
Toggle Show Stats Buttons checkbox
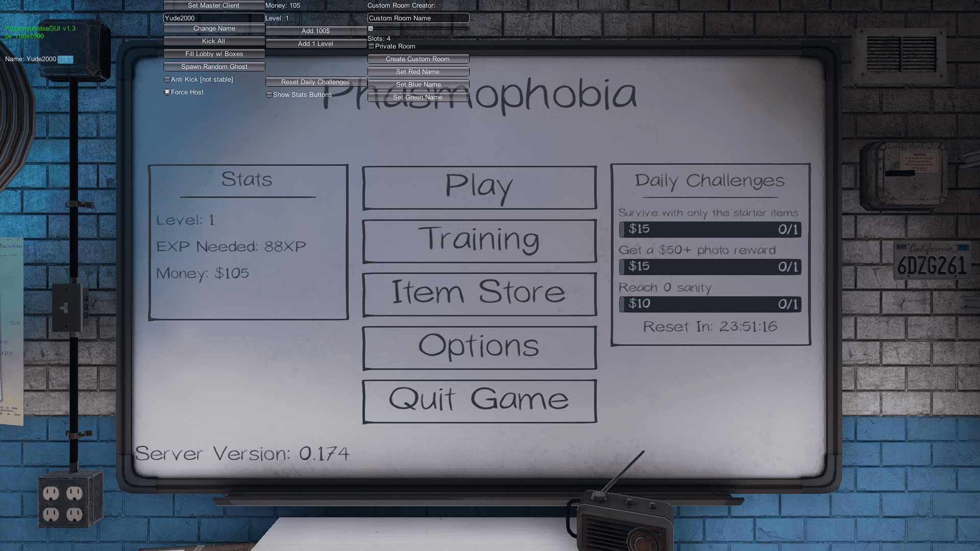[269, 94]
